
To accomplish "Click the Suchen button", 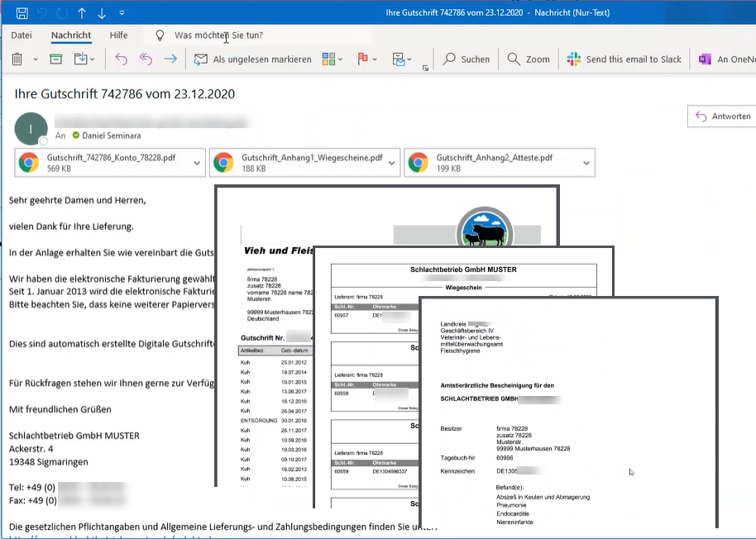I will point(467,60).
